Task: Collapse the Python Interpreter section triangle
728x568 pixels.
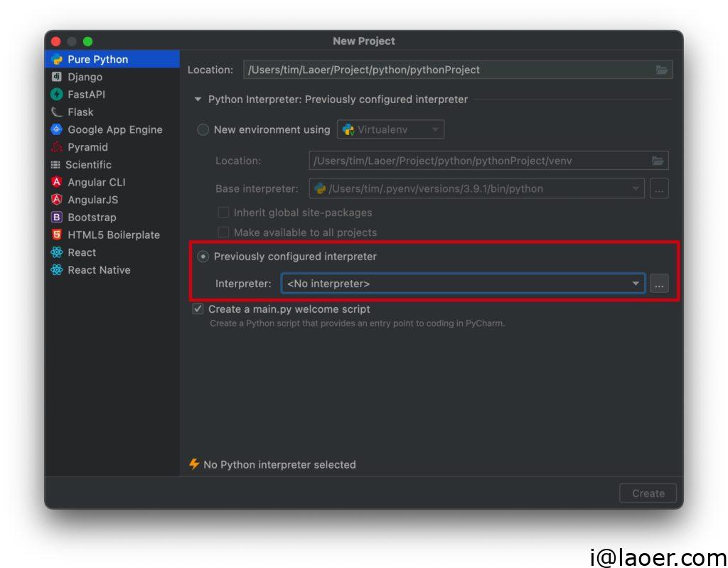Action: point(198,100)
